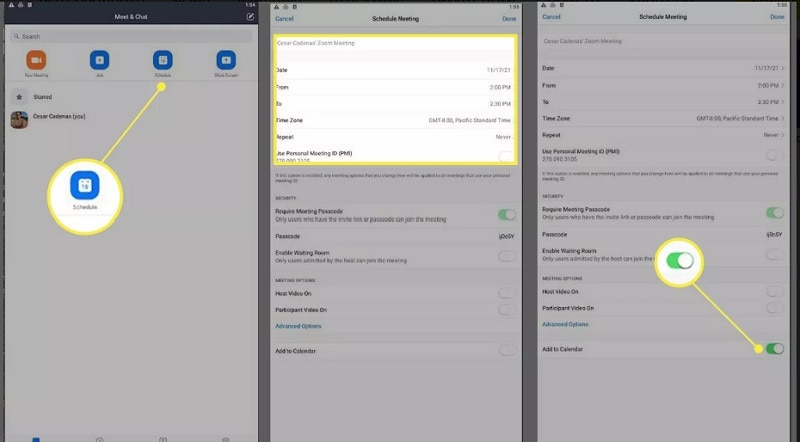Tap the Share Screen icon
The width and height of the screenshot is (800, 442).
[x=226, y=60]
